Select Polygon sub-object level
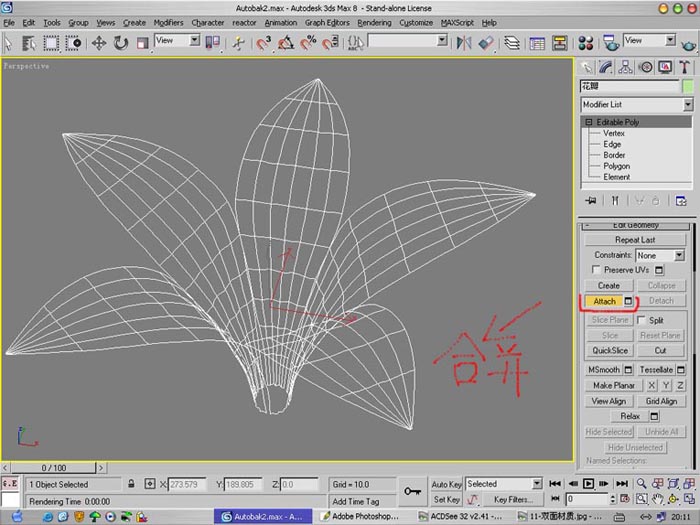700x525 pixels. click(x=617, y=166)
